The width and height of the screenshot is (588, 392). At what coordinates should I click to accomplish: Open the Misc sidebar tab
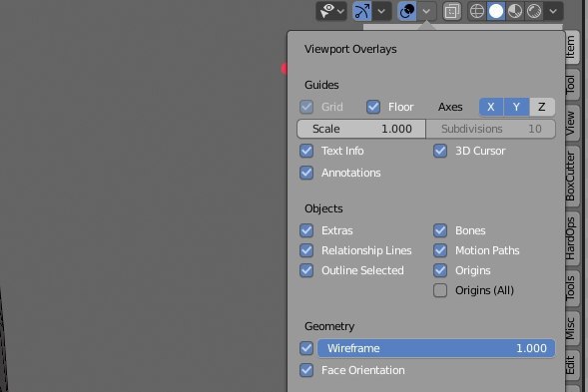tap(571, 328)
